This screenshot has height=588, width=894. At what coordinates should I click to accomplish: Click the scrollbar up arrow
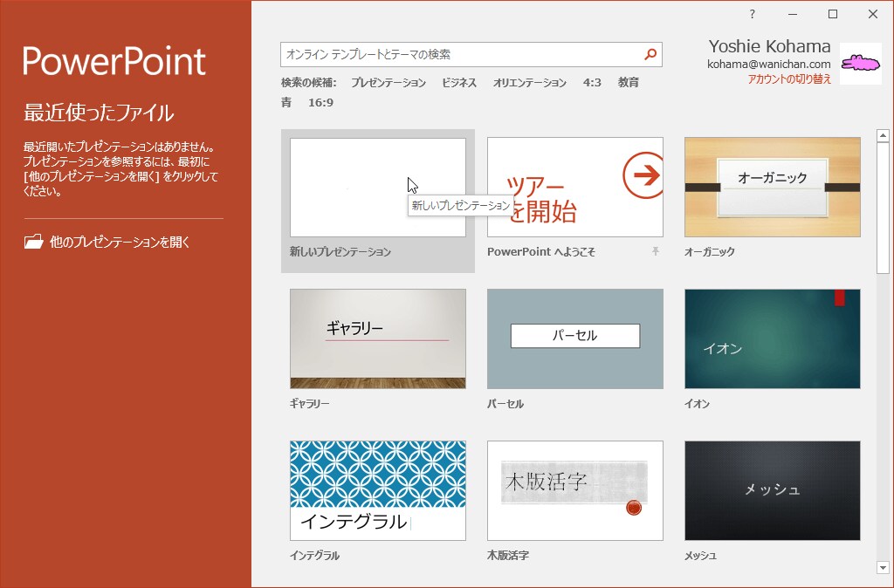884,135
